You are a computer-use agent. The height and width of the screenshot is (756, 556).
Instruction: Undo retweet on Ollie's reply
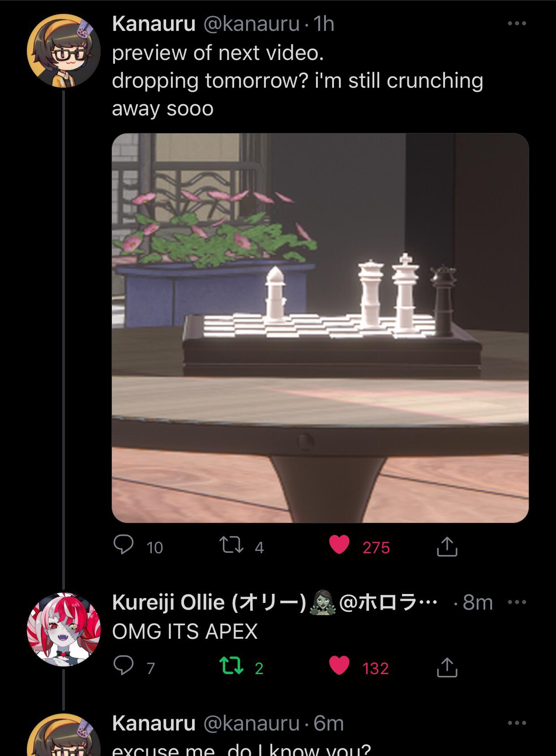[x=231, y=666]
